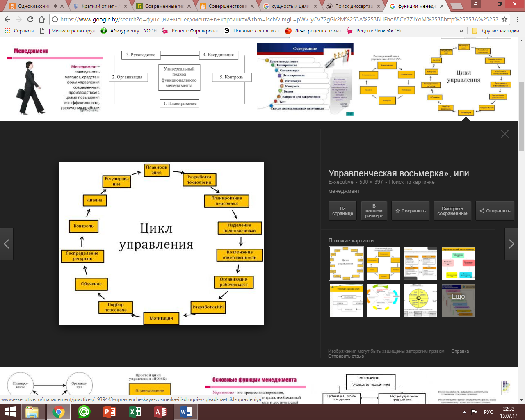Mute audio icon on Одноклассники tab
The image size is (525, 420).
tap(55, 6)
